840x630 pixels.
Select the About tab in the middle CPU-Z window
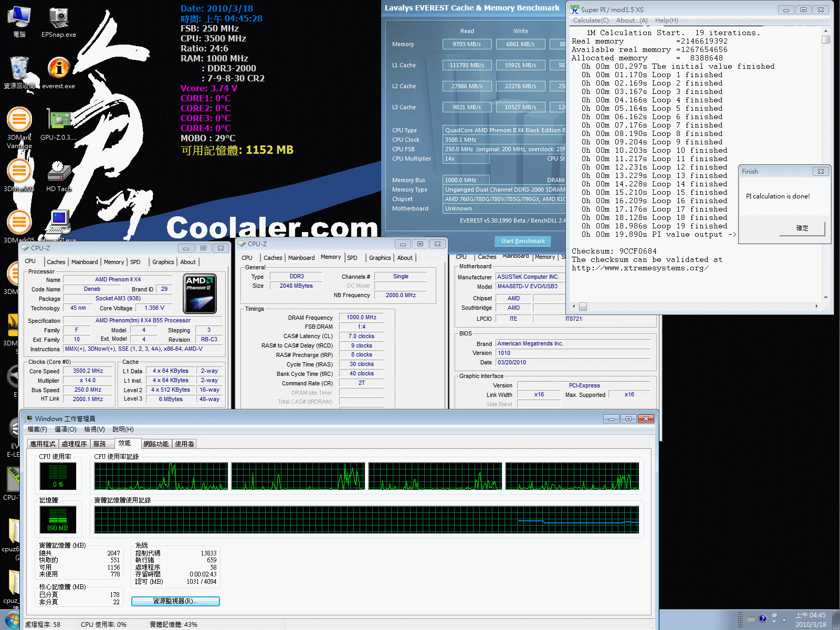(x=405, y=258)
